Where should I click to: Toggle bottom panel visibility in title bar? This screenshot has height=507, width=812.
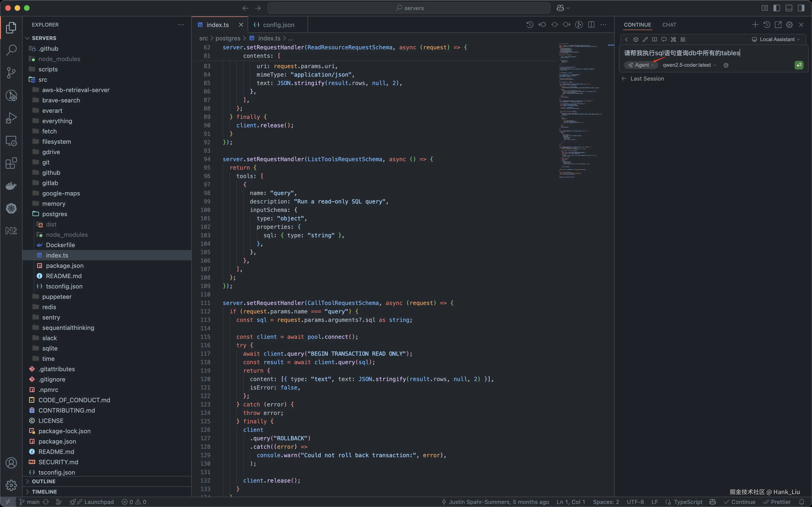coord(789,8)
